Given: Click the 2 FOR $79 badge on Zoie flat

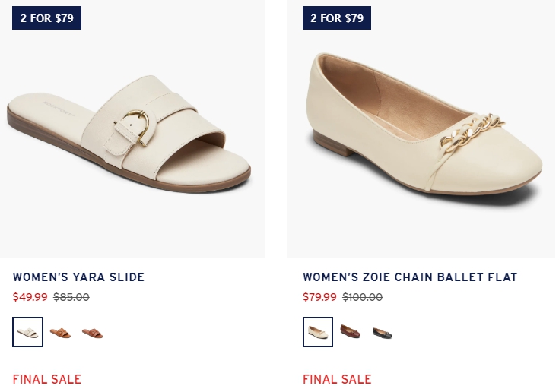Looking at the screenshot, I should click(337, 17).
